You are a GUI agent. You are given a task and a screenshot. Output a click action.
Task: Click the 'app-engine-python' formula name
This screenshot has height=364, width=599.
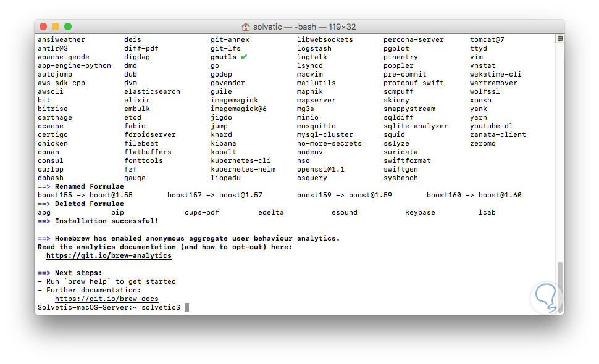(x=75, y=65)
